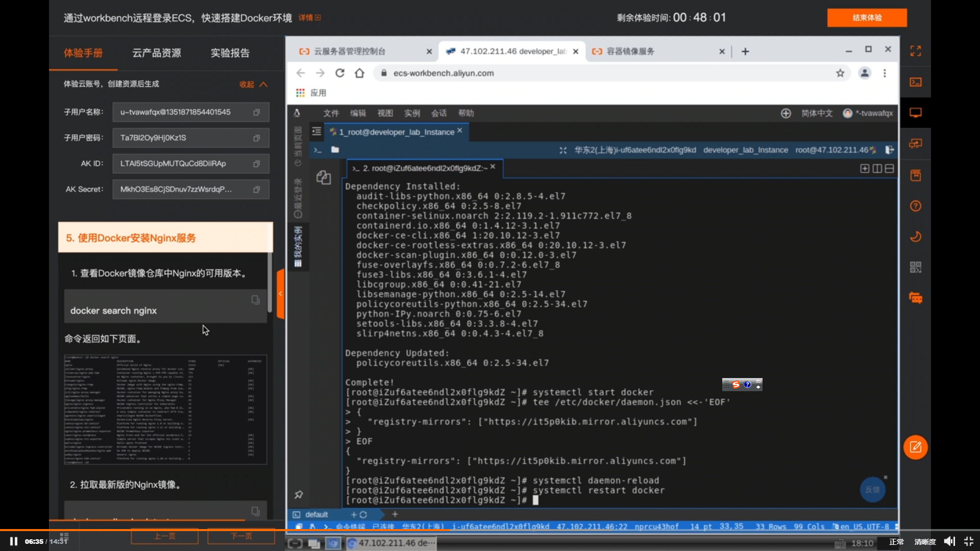Collapse the credentials section with 收起
The image size is (980, 551).
tap(253, 84)
